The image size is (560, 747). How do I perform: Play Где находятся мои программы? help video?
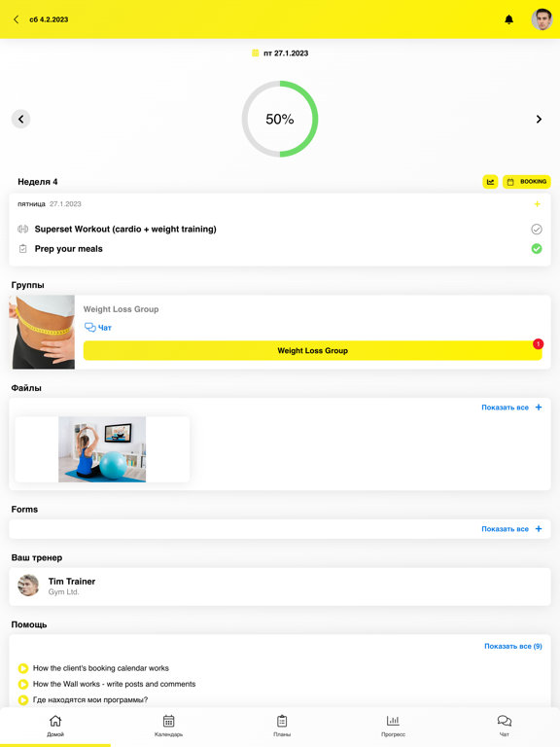(x=23, y=700)
